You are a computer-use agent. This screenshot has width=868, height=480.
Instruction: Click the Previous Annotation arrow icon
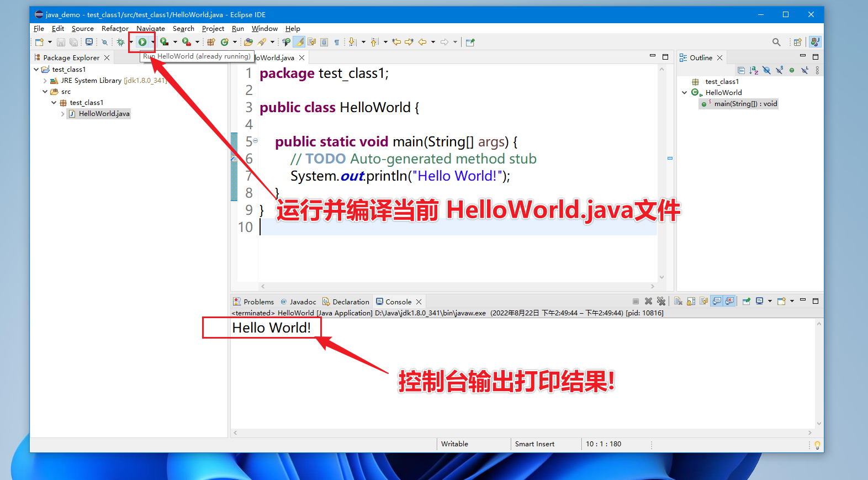[x=374, y=42]
